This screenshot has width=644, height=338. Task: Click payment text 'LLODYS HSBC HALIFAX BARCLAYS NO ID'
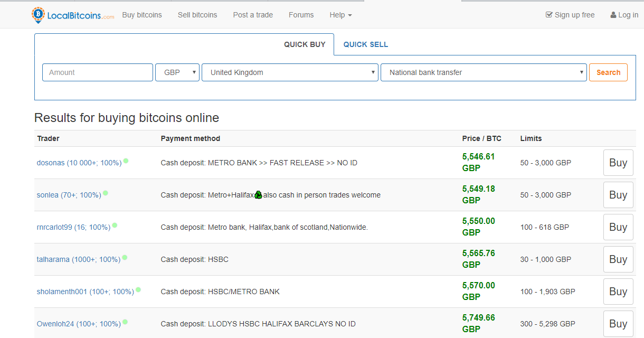pyautogui.click(x=282, y=324)
